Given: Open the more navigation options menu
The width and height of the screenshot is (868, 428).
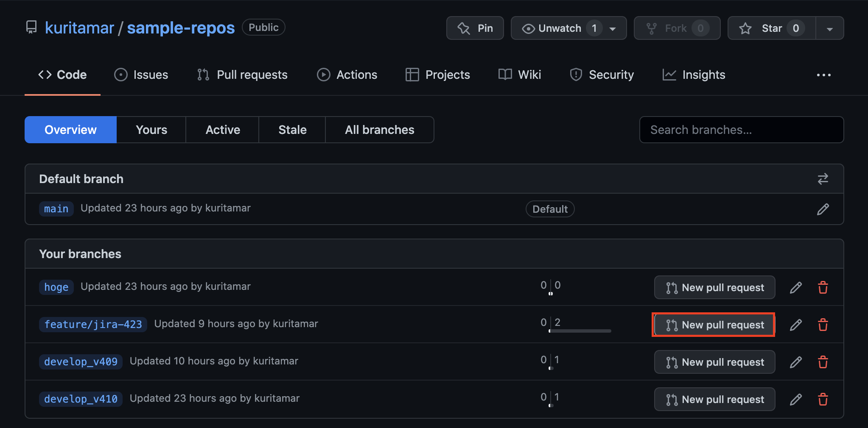Looking at the screenshot, I should click(823, 75).
